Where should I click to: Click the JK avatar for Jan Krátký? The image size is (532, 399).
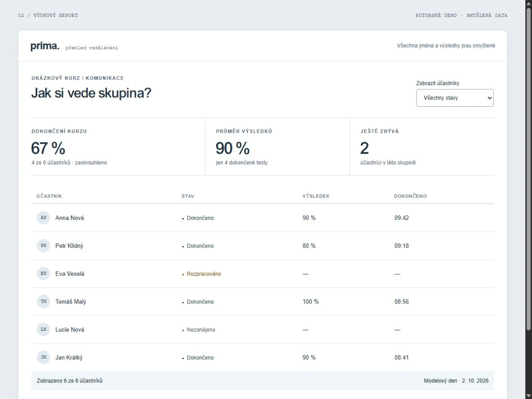(44, 357)
